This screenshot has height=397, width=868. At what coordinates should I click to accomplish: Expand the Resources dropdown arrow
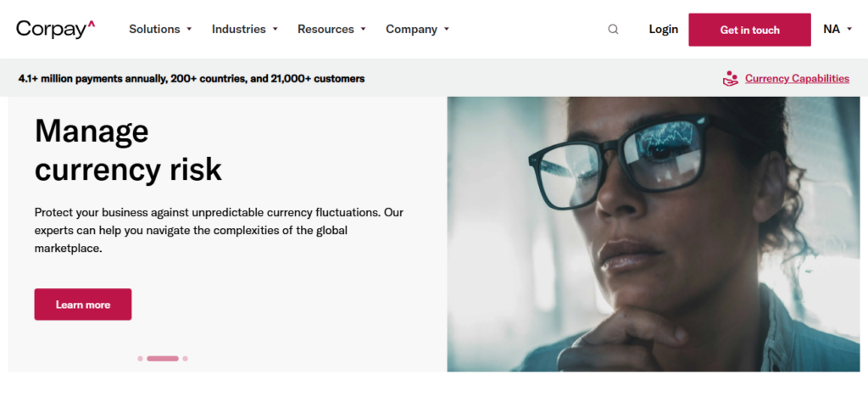click(364, 30)
